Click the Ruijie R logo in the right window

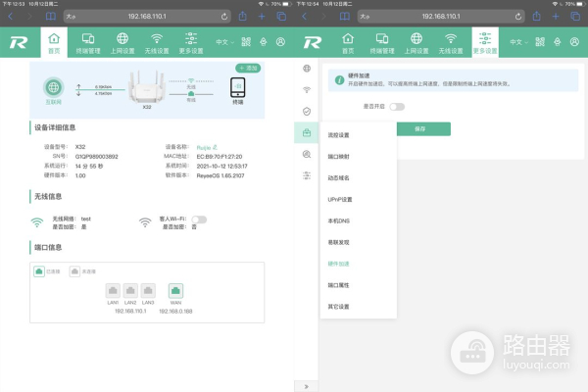313,42
